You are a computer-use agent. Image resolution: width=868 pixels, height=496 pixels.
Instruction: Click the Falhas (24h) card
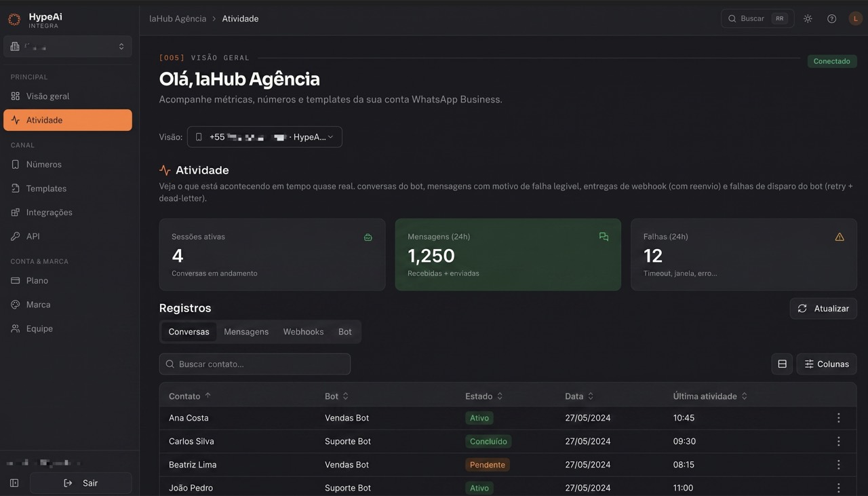[x=744, y=254]
